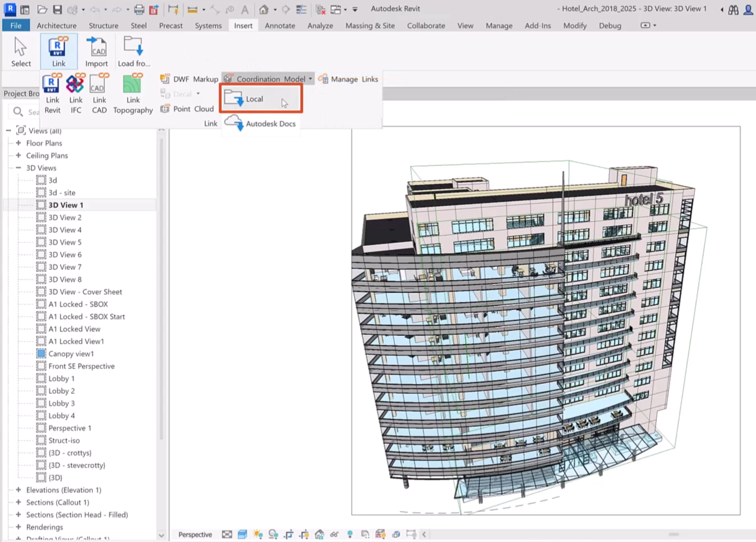Click the user sign-in icon

pos(748,9)
